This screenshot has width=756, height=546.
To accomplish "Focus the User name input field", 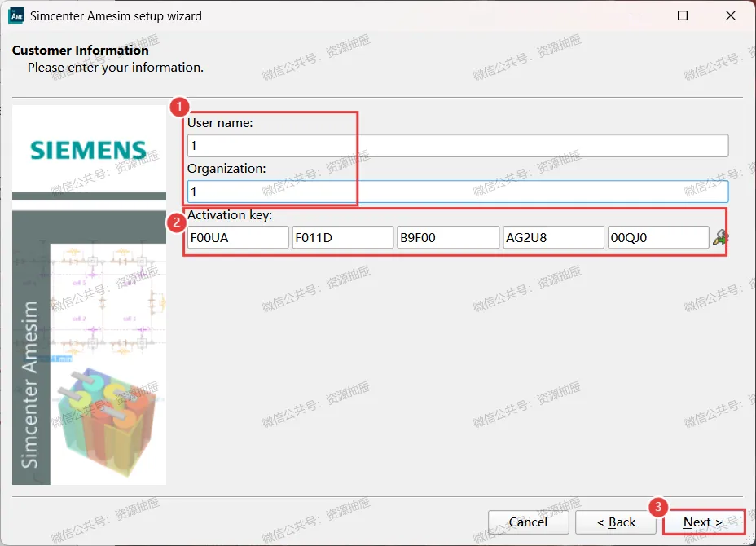I will 458,146.
